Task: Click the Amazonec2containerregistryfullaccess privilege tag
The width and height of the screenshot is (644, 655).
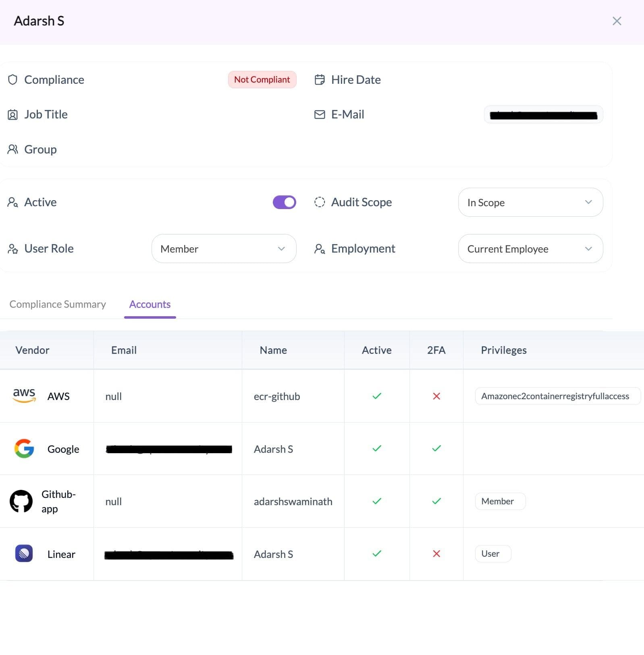Action: point(555,396)
